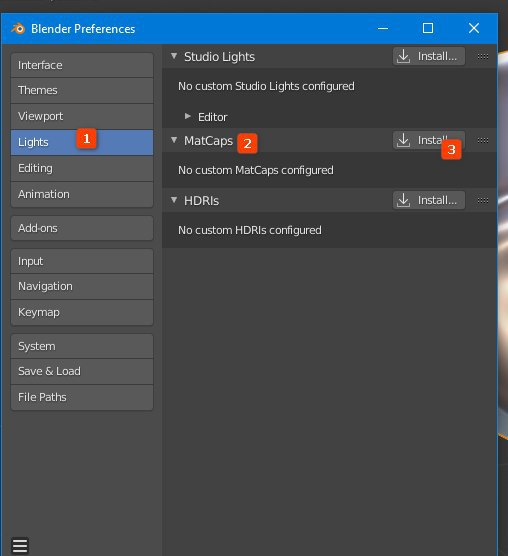
Task: Select the Add-ons section
Action: [82, 228]
